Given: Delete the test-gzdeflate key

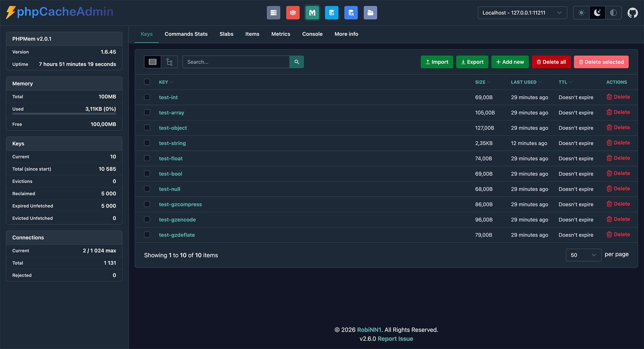Looking at the screenshot, I should coord(618,235).
